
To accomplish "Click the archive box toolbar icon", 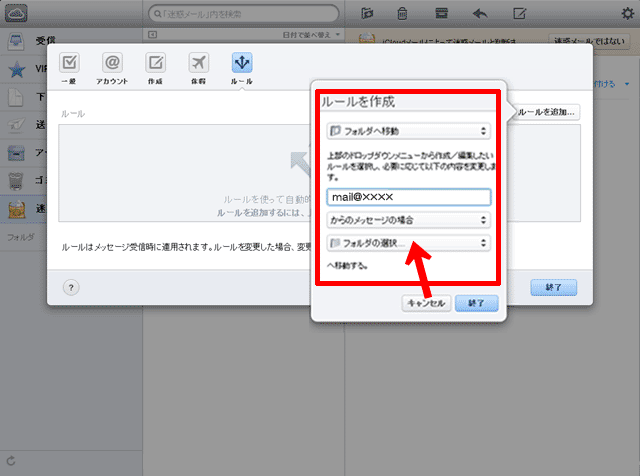I will coord(441,13).
